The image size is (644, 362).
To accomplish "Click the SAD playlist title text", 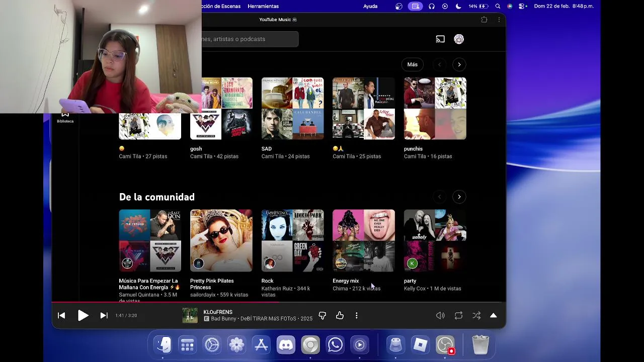I will (x=267, y=149).
